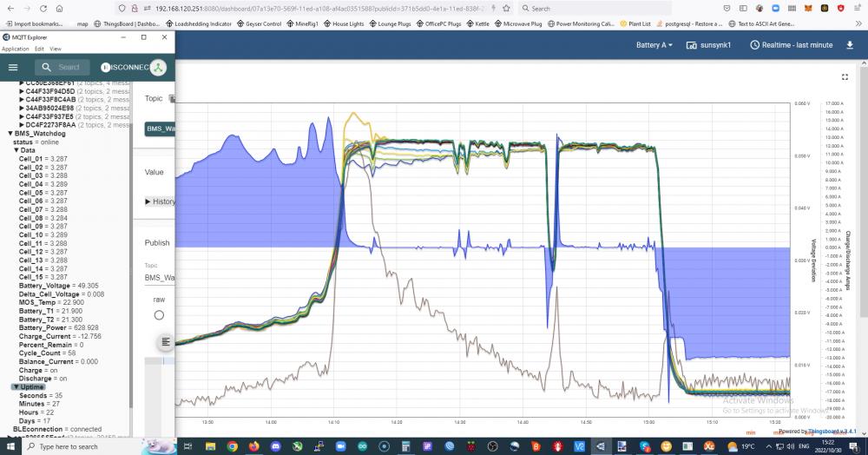Viewport: 868px width, 455px height.
Task: Click the Firefox Search box
Action: coord(595,9)
